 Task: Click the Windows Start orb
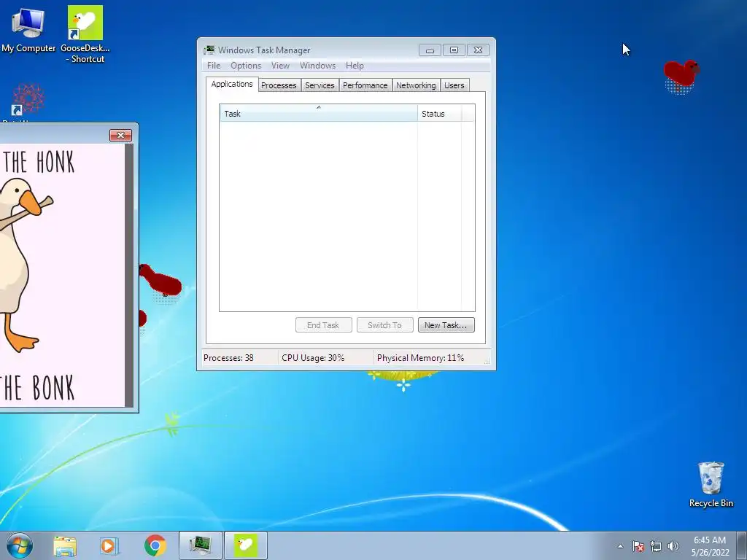(x=20, y=545)
